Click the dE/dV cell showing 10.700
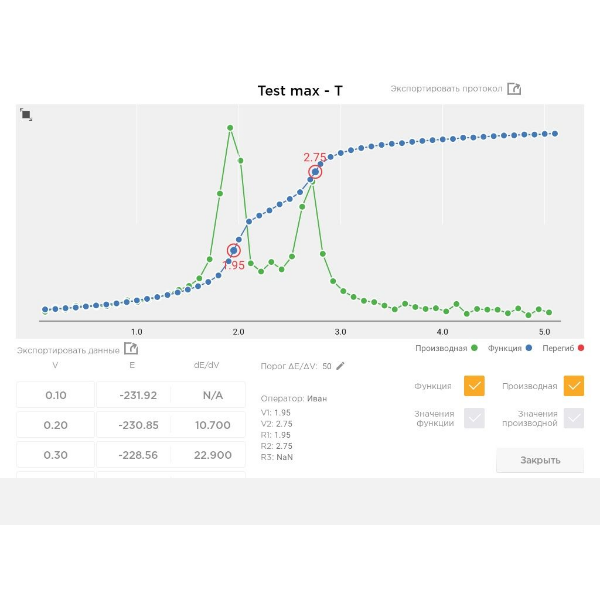Screen dimensions: 600x600 (212, 425)
